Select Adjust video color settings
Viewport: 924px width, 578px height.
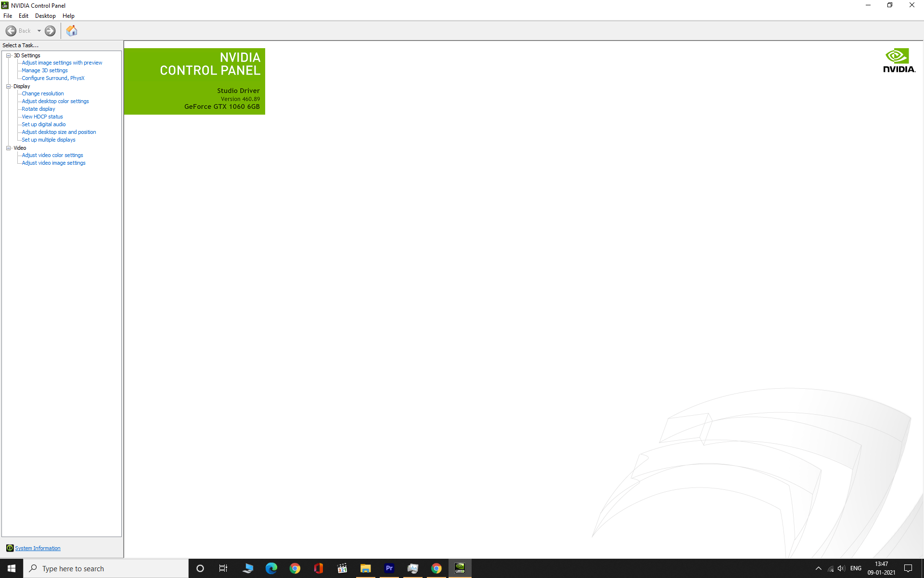(x=52, y=155)
